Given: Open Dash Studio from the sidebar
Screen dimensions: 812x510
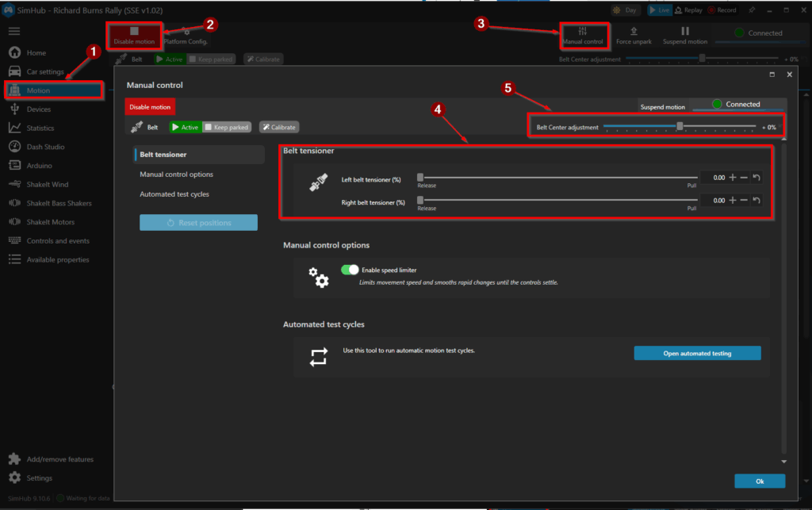Looking at the screenshot, I should coord(45,147).
